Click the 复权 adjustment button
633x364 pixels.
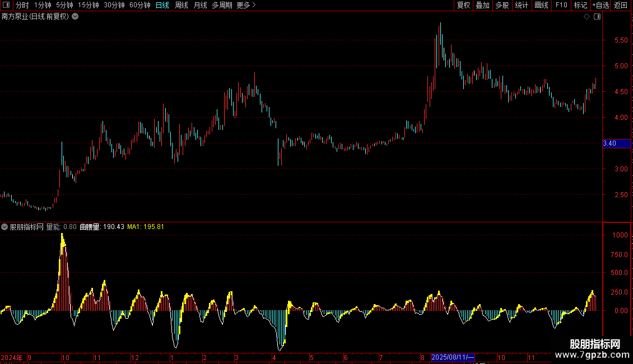pyautogui.click(x=463, y=5)
